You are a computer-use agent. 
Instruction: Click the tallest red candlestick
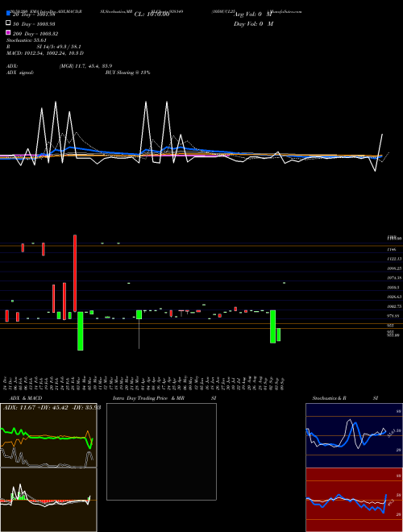[x=75, y=273]
